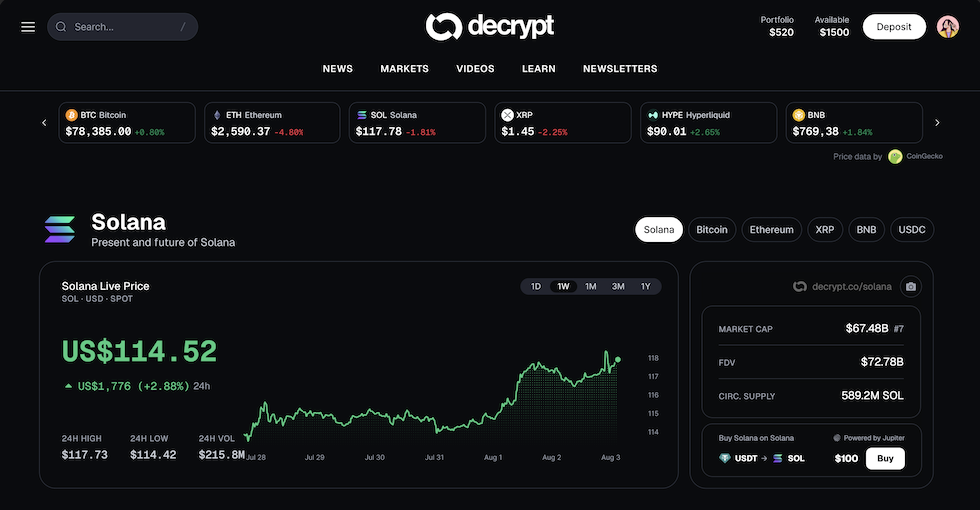Switch chart to 1M range
The height and width of the screenshot is (510, 980).
coord(591,286)
